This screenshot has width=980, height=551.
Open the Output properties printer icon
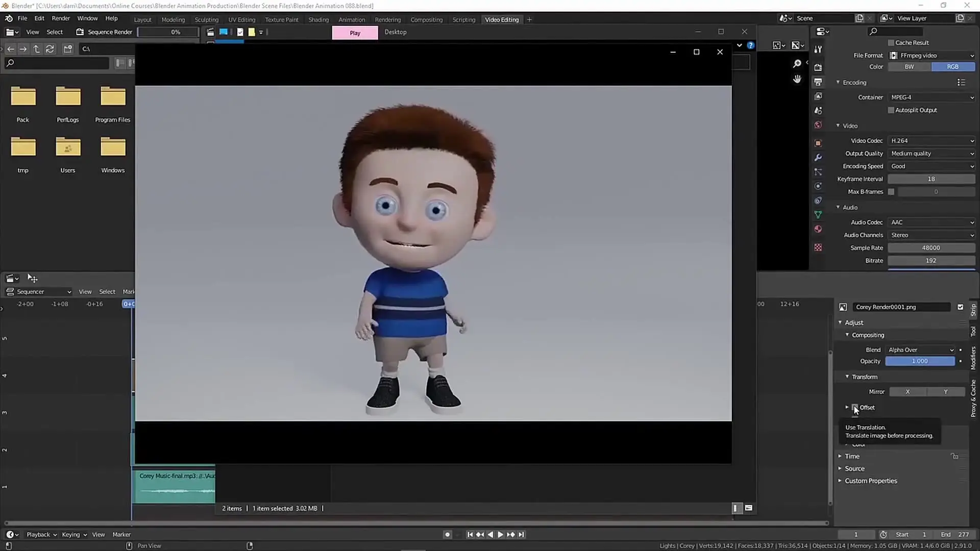pos(818,82)
